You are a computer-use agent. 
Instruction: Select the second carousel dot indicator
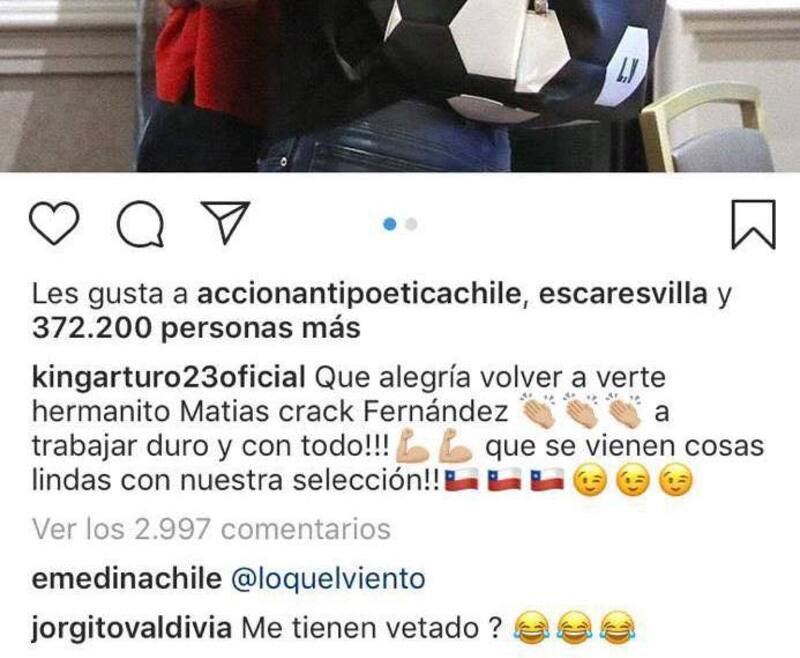pos(411,224)
